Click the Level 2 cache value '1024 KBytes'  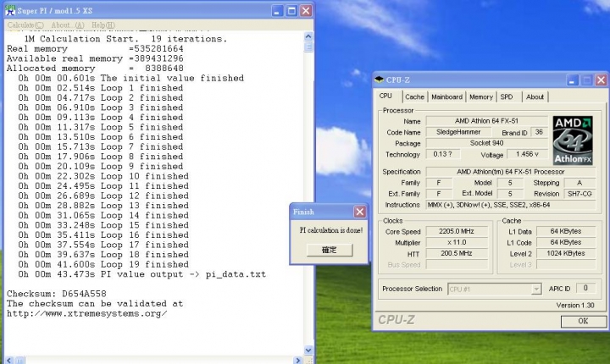pos(566,253)
